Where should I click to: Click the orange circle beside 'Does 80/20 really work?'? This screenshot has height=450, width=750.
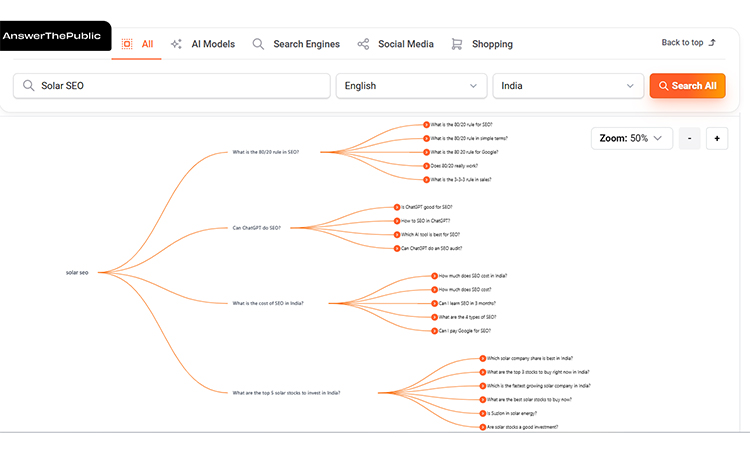click(425, 166)
